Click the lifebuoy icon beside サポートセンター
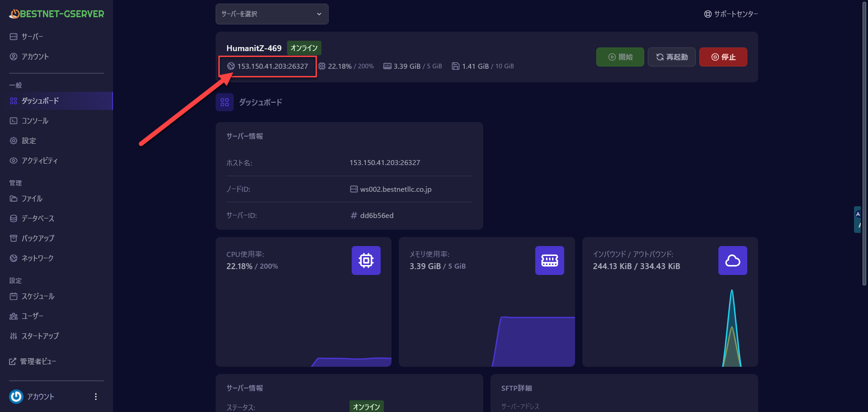The image size is (868, 412). click(708, 14)
